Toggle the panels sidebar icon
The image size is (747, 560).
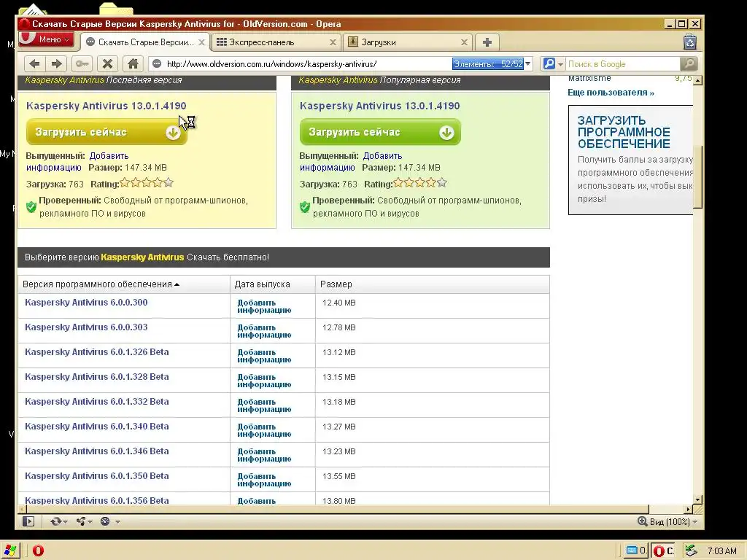[28, 521]
